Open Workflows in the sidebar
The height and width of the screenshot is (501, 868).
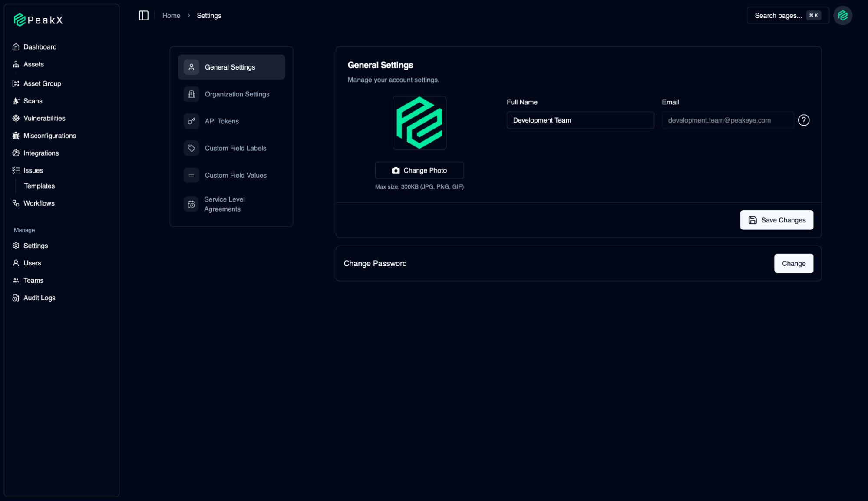(x=39, y=203)
